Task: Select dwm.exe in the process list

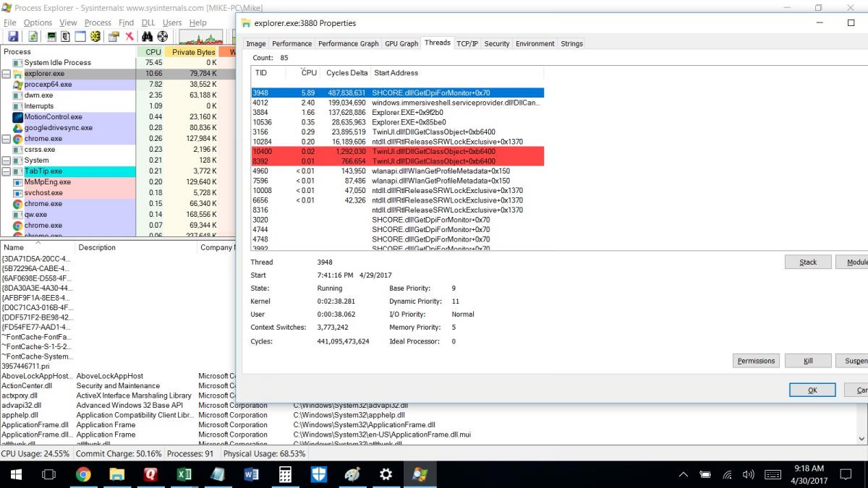Action: coord(38,95)
